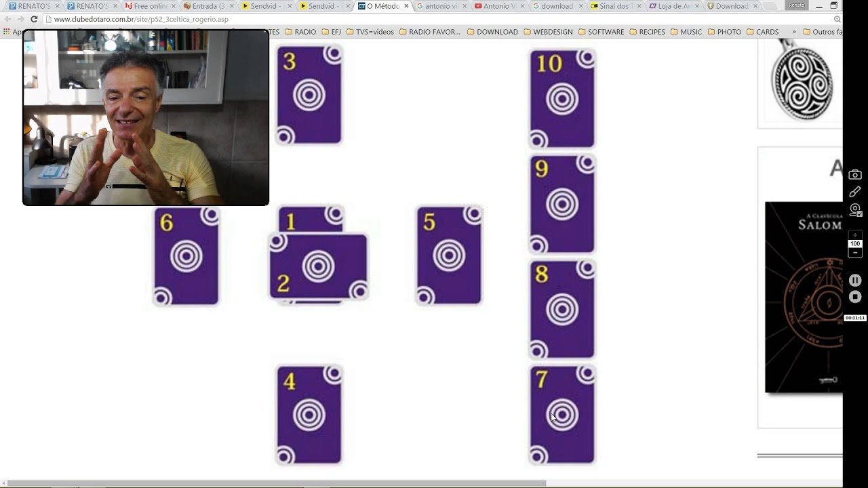Click the recorder zoom value 100 field
This screenshot has width=868, height=488.
pos(855,244)
